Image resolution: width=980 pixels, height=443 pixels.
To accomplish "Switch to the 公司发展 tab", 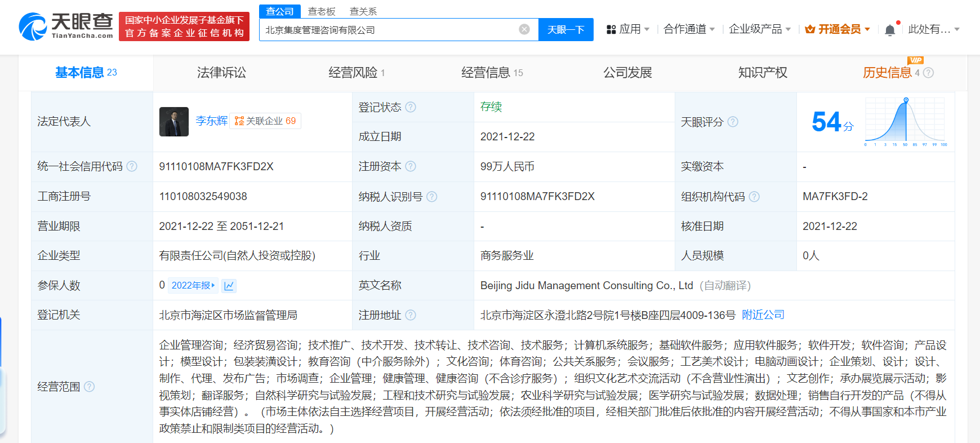I will point(627,73).
